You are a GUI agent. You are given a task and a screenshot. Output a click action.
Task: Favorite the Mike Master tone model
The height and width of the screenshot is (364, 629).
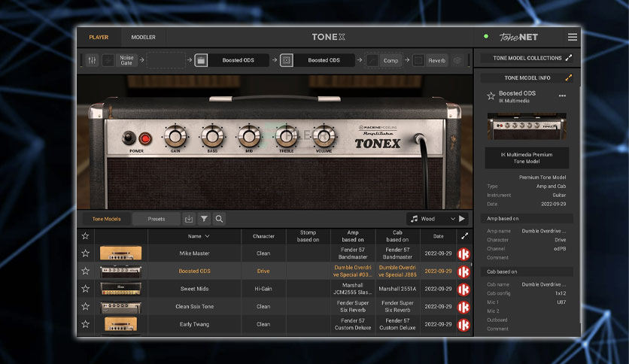point(85,253)
